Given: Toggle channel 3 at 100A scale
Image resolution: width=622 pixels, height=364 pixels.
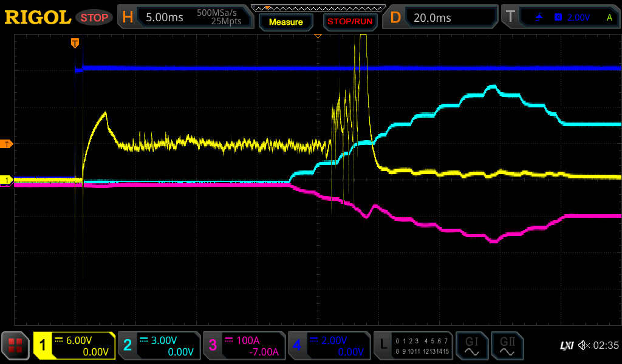Looking at the screenshot, I should 244,346.
